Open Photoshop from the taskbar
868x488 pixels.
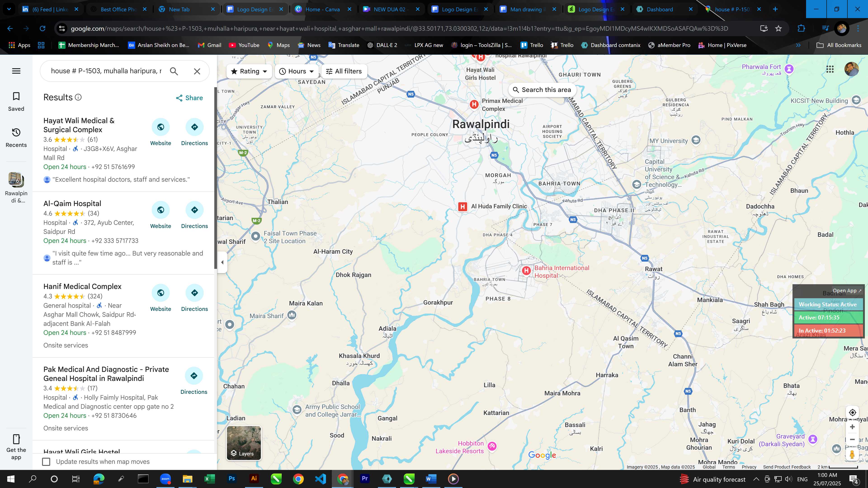(231, 479)
